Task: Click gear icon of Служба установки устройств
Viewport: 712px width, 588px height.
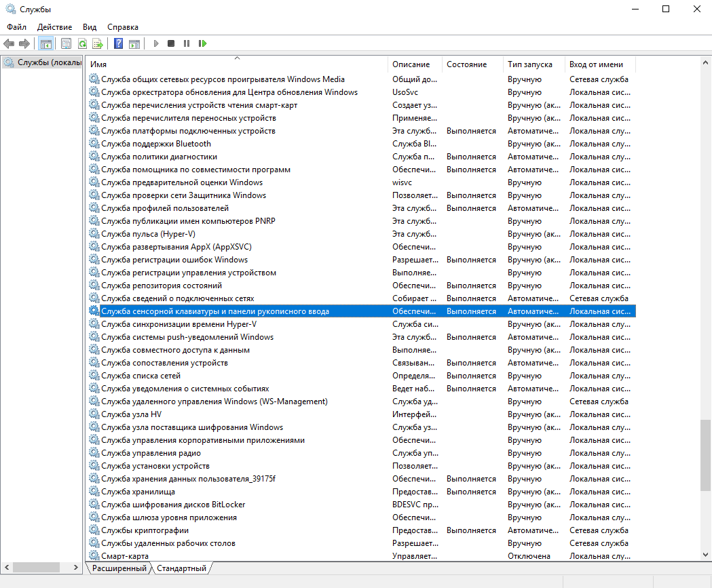Action: (x=94, y=465)
